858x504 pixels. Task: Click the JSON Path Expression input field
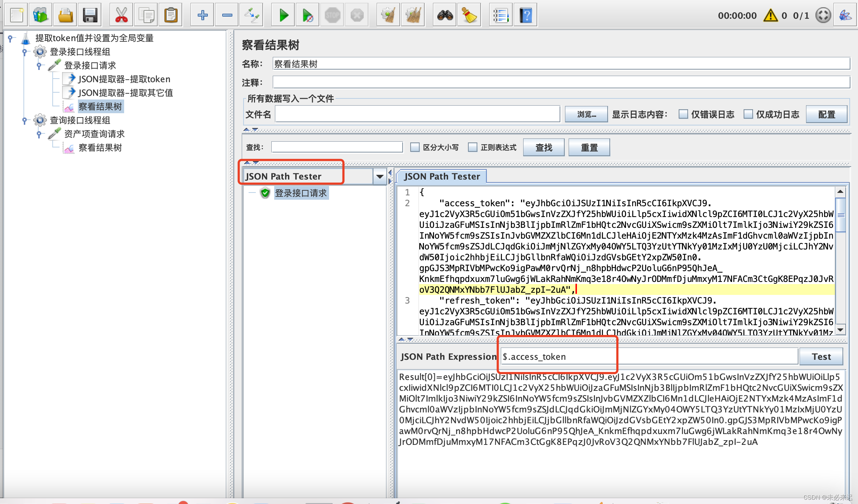tap(649, 357)
